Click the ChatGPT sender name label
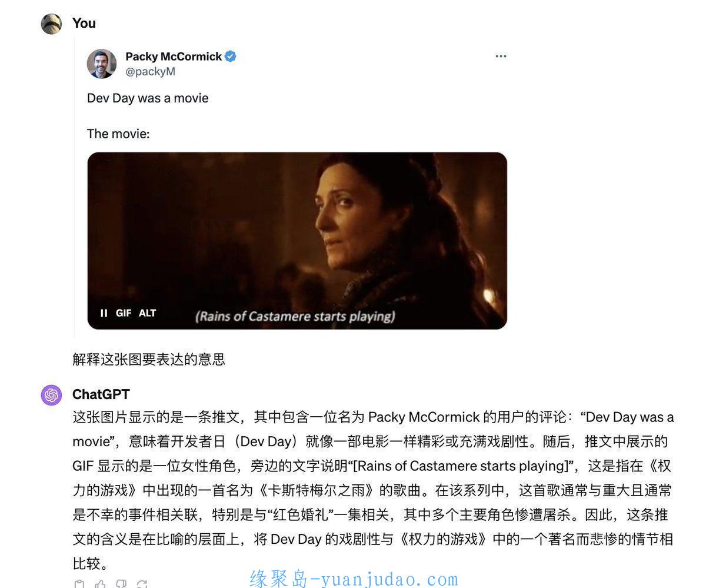706x588 pixels. tap(101, 394)
